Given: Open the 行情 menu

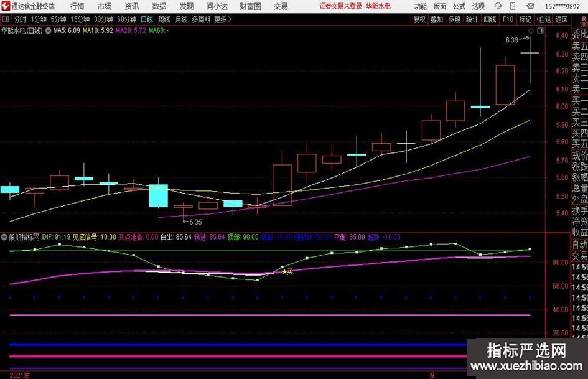Looking at the screenshot, I should [x=77, y=6].
